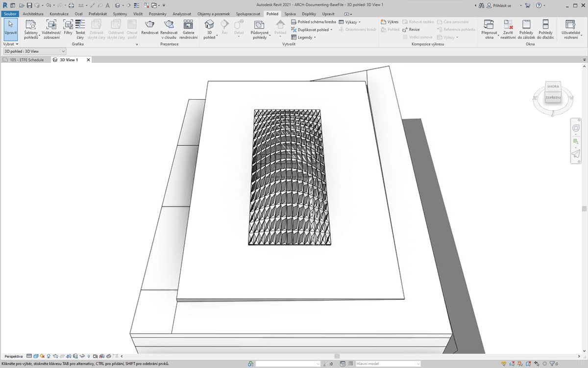Image resolution: width=588 pixels, height=368 pixels.
Task: Expand the Grafika panel dialog launcher arrow
Action: click(137, 44)
